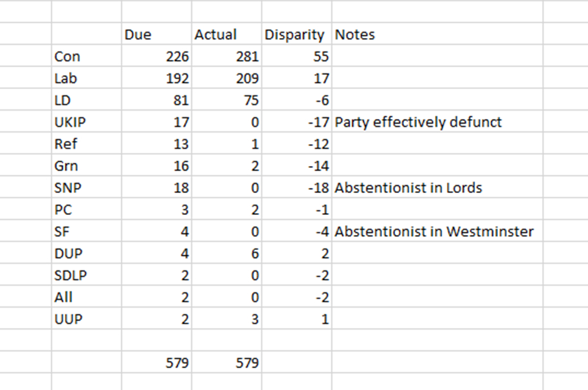Select the DUP Actual cell showing 6
The width and height of the screenshot is (588, 390).
pyautogui.click(x=226, y=254)
